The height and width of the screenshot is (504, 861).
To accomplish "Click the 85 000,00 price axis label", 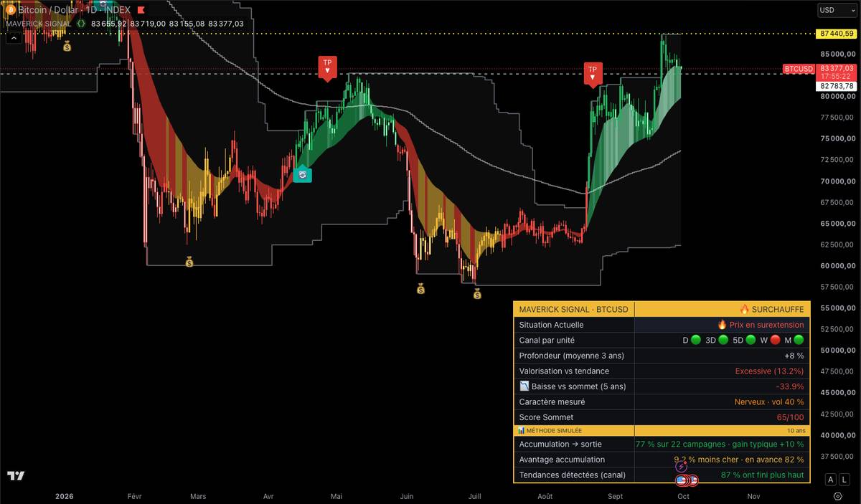I will pos(837,54).
